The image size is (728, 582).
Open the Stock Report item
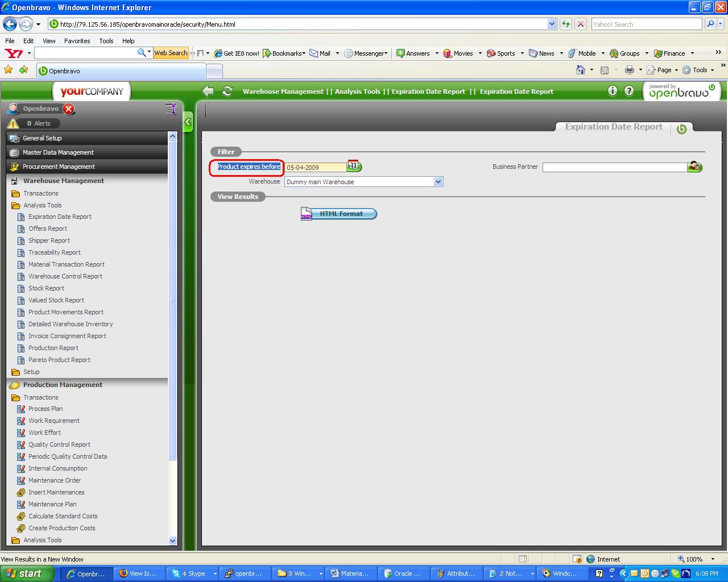(46, 288)
